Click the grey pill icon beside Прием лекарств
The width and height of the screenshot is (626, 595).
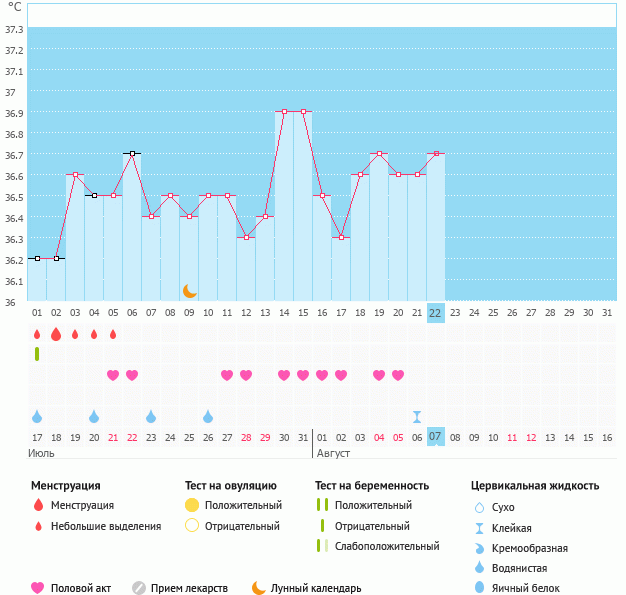139,588
